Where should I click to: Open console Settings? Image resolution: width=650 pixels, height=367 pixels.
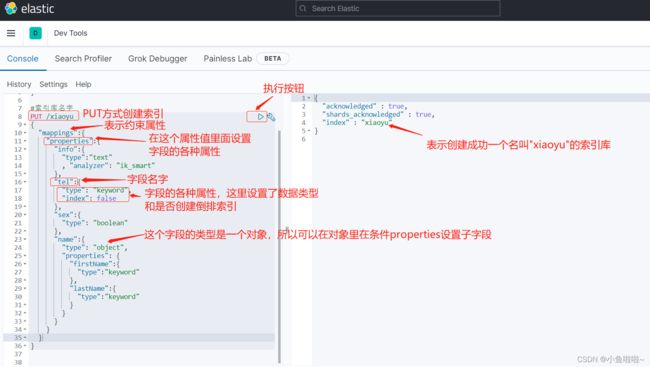tap(53, 84)
